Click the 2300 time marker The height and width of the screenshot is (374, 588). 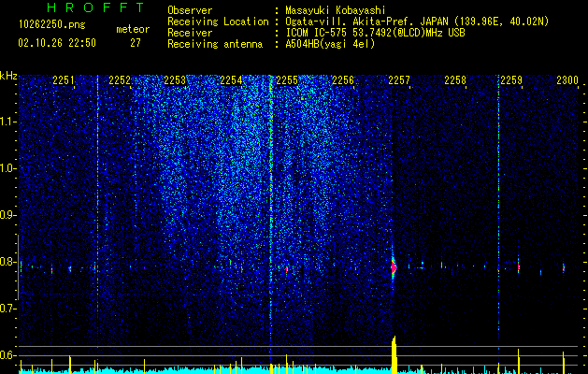(x=567, y=80)
